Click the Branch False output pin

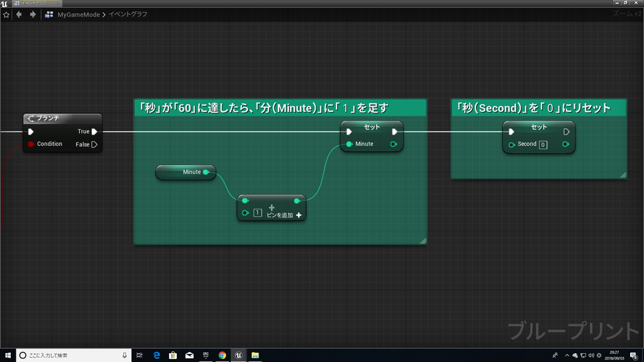(x=94, y=145)
